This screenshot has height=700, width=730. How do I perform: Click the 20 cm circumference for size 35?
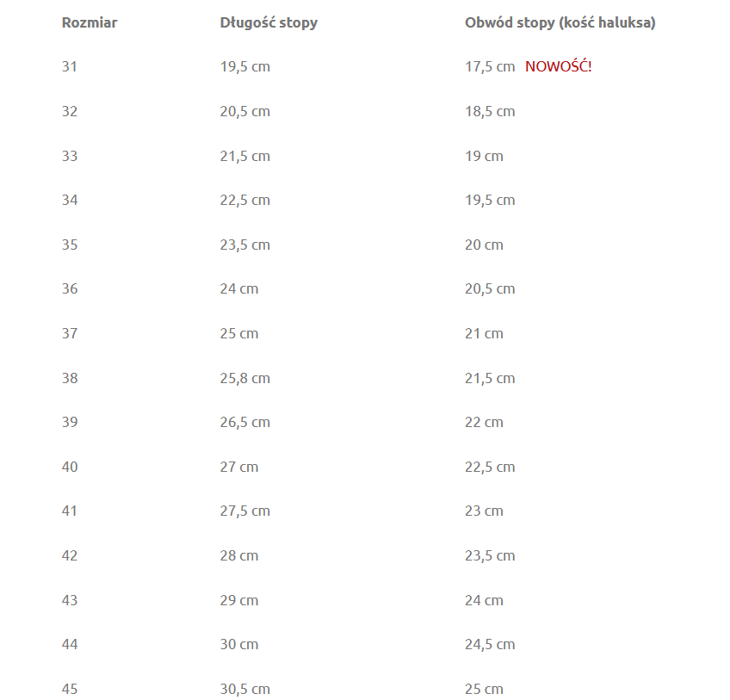pos(484,245)
